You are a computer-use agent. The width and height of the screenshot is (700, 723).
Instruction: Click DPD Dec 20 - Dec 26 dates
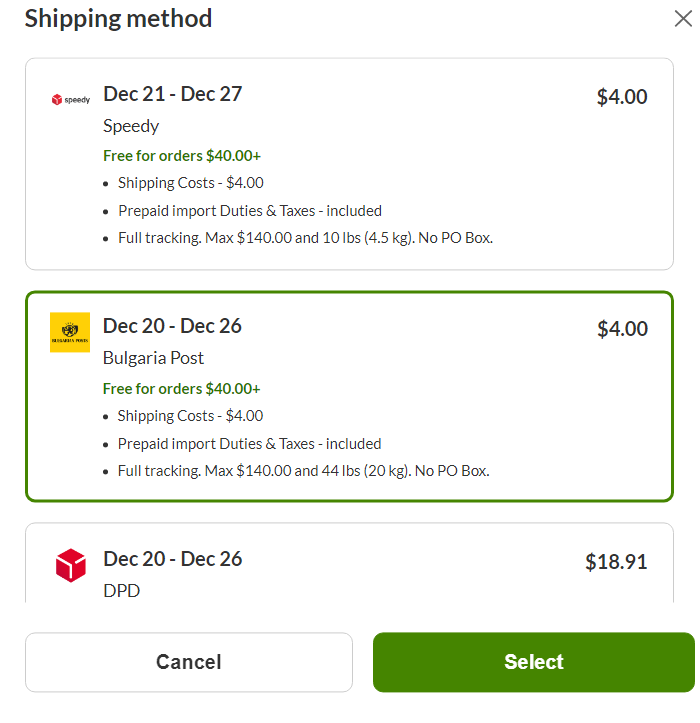coord(172,559)
